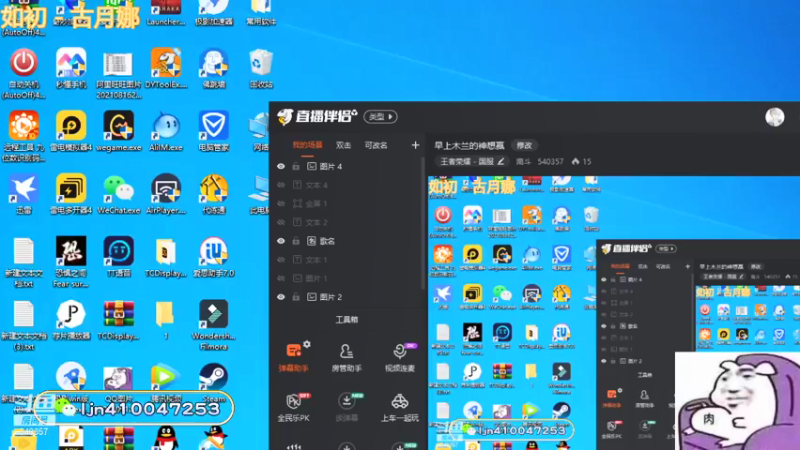Open AliIM.exe desktop shortcut
The height and width of the screenshot is (450, 800).
166,131
